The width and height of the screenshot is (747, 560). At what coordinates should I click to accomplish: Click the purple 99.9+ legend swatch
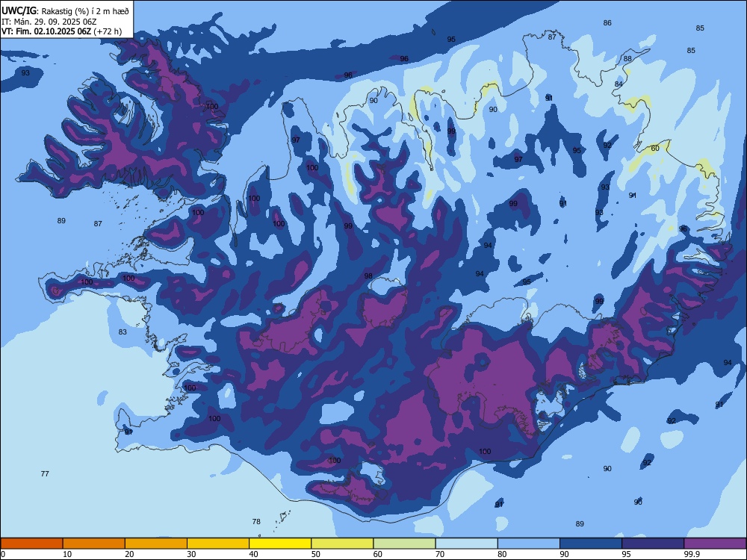pos(716,544)
